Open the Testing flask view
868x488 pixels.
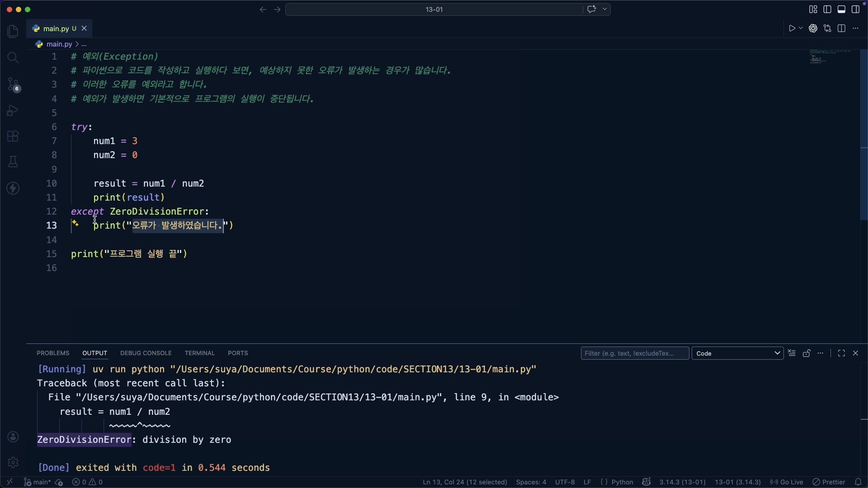13,162
